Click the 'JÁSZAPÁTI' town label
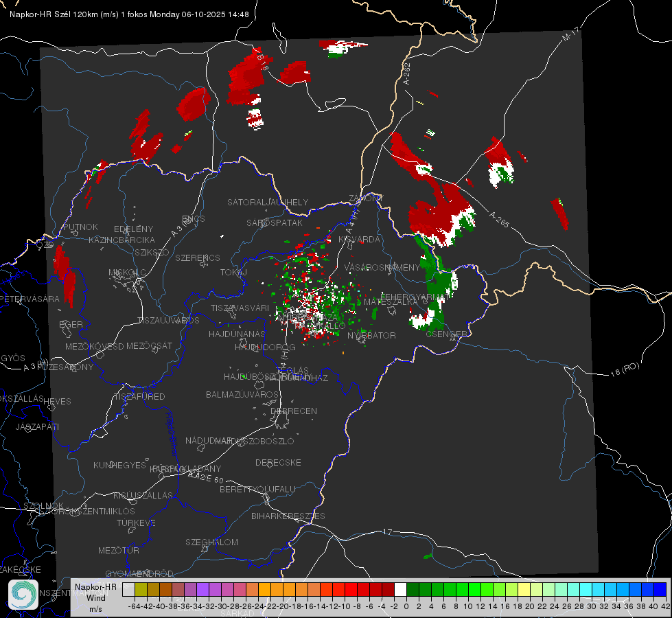Screen dimensions: 672x618 tap(37, 426)
